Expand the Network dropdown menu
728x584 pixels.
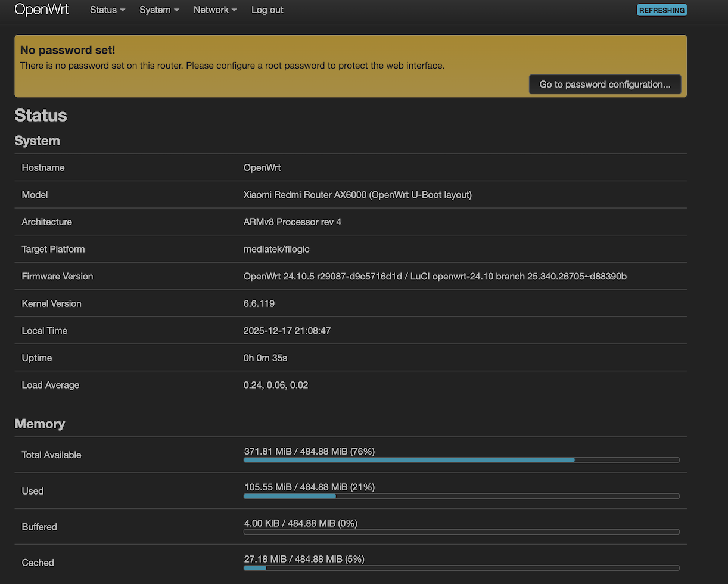[x=215, y=10]
